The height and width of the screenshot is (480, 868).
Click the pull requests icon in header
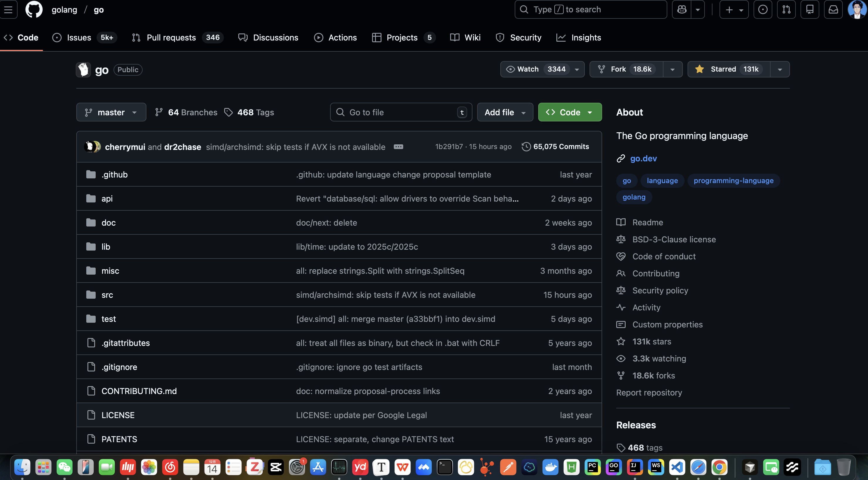(786, 9)
